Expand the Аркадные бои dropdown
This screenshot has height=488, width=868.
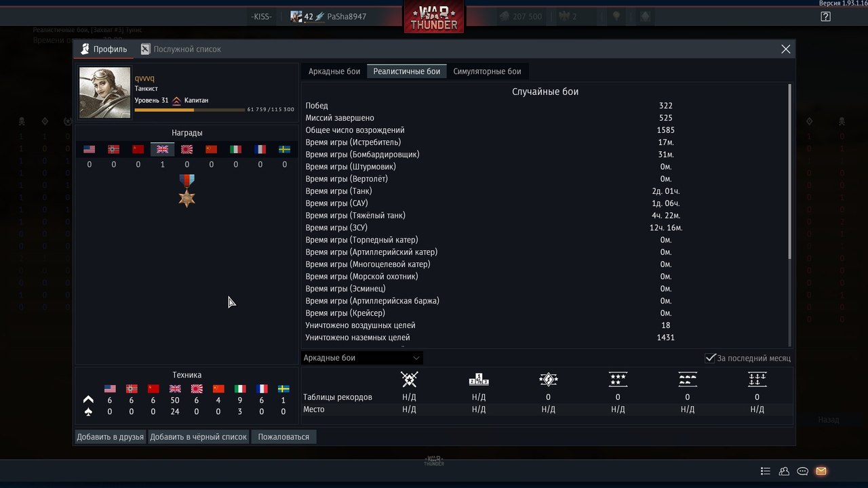click(362, 358)
